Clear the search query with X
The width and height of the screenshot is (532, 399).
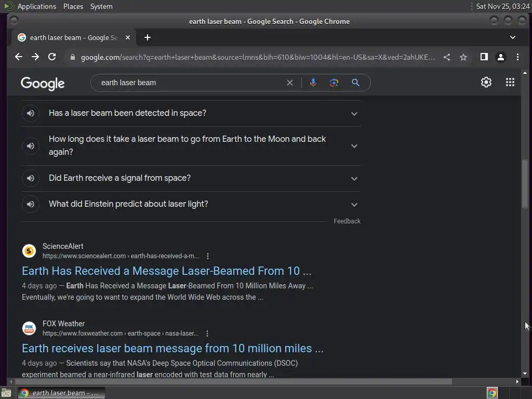[290, 83]
